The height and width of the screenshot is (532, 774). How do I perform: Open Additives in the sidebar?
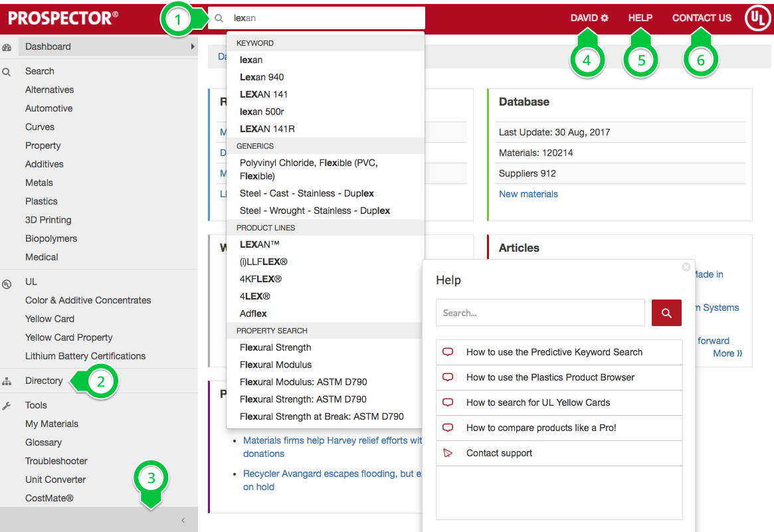point(44,164)
